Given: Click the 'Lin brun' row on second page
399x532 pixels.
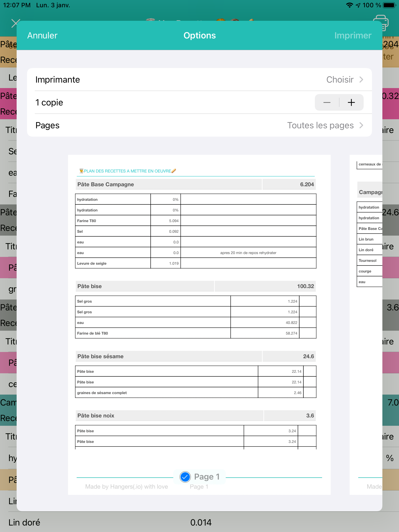Looking at the screenshot, I should [x=370, y=239].
